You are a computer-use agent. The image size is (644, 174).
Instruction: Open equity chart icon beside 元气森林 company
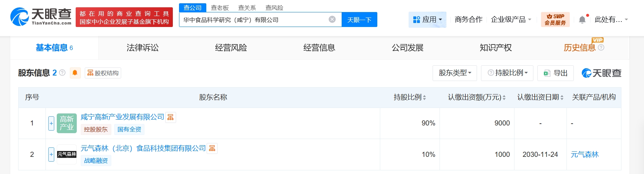[x=212, y=148]
